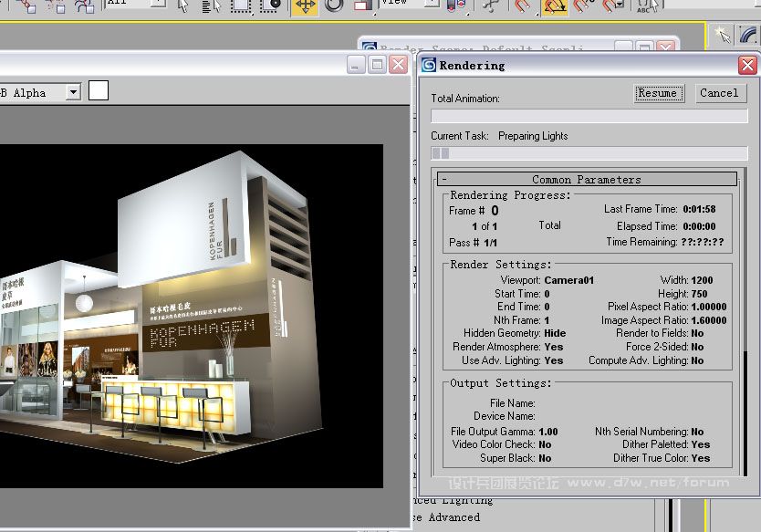Screen dimensions: 761x532
Task: Open the Modify panel arc icon
Action: 749,35
